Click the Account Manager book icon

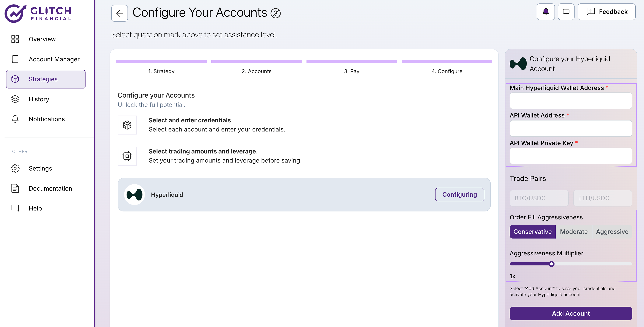[x=15, y=59]
